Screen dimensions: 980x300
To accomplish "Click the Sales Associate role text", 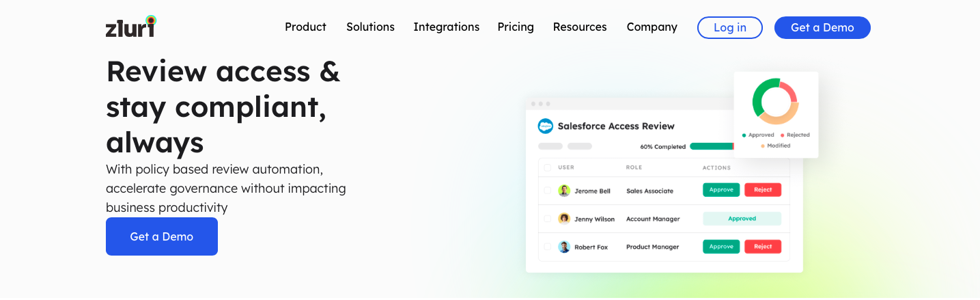I will 649,191.
